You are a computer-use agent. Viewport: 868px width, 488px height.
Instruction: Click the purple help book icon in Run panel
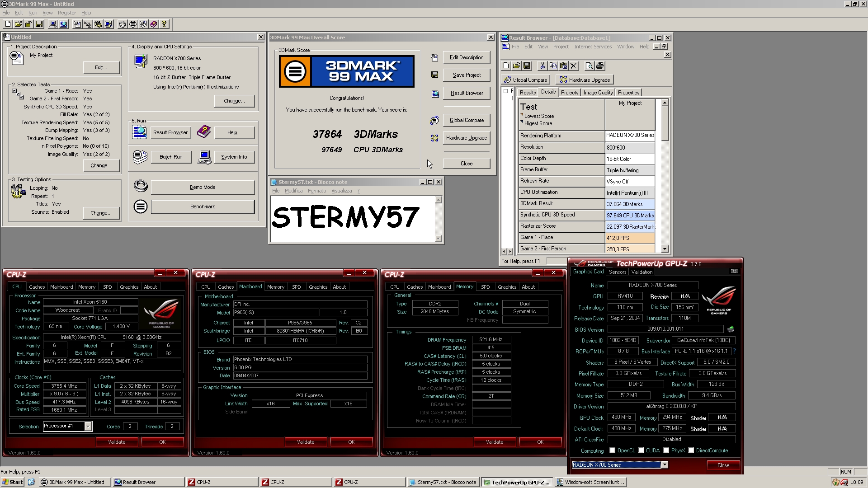coord(204,132)
